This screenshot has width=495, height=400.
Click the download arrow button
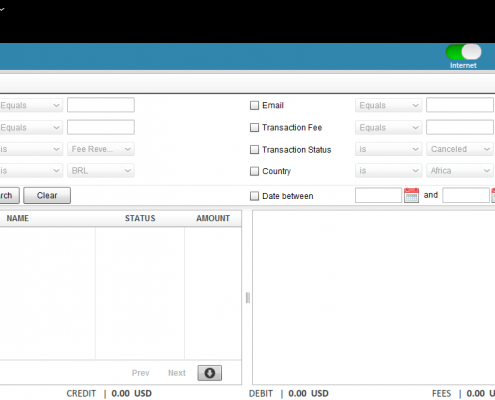(x=210, y=373)
